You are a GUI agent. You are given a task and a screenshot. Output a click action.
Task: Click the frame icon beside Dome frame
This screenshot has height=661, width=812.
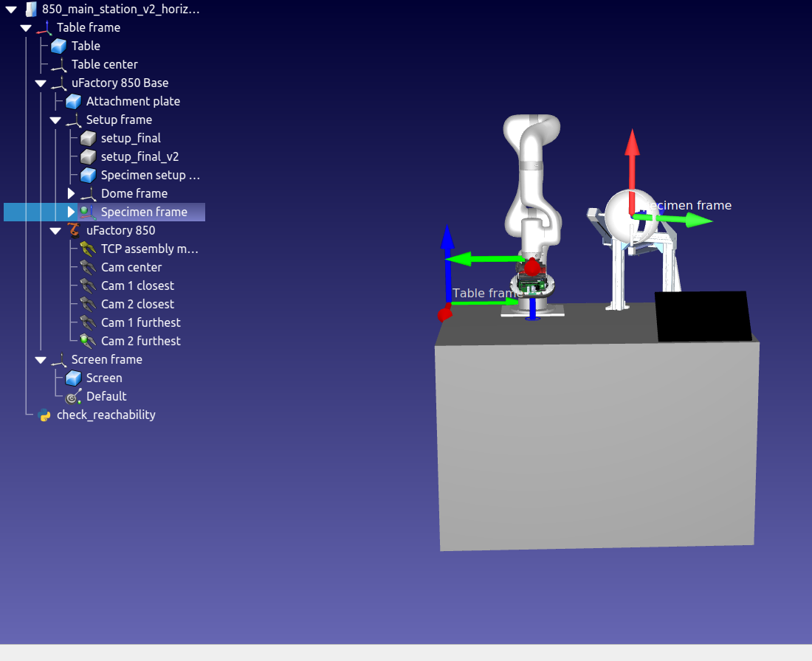(88, 193)
